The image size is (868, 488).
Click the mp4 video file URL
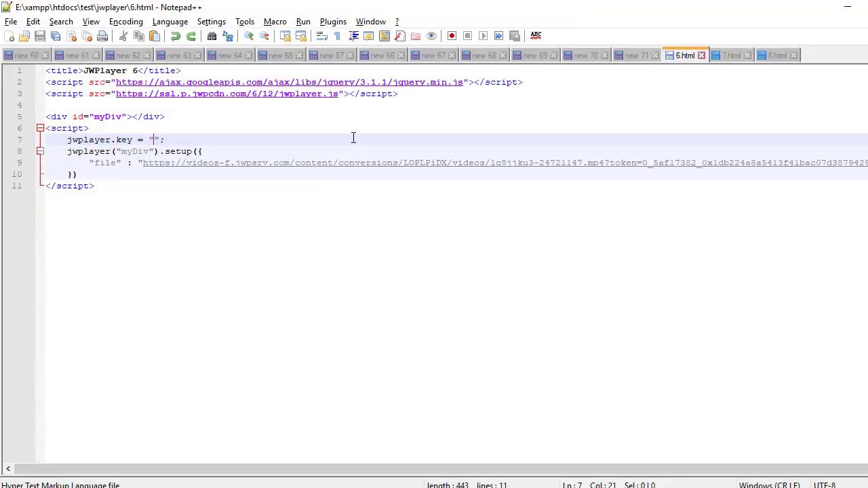pos(505,163)
